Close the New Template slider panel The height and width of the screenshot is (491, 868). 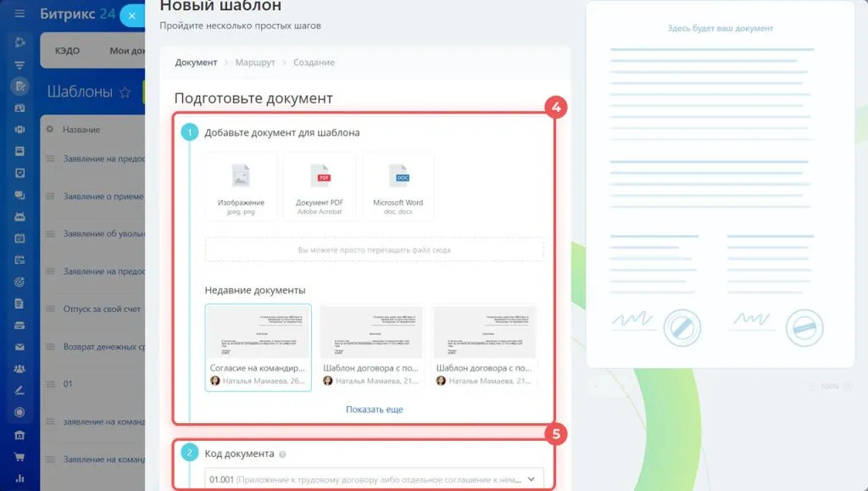pos(133,15)
